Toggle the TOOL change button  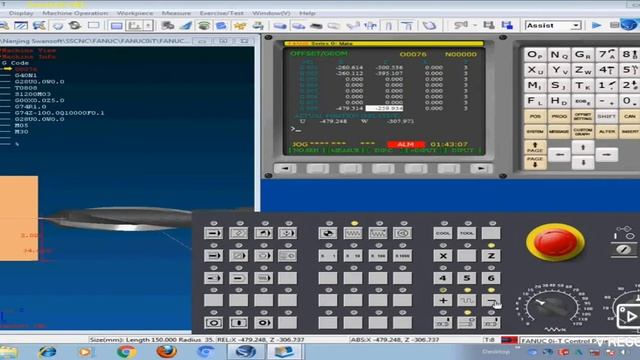tap(467, 233)
